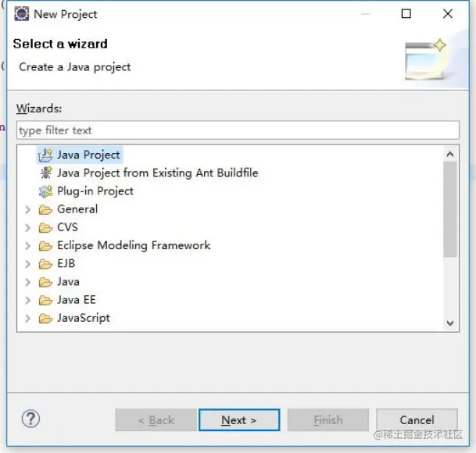Screen dimensions: 476x453
Task: Open help via the question mark icon
Action: (30, 419)
